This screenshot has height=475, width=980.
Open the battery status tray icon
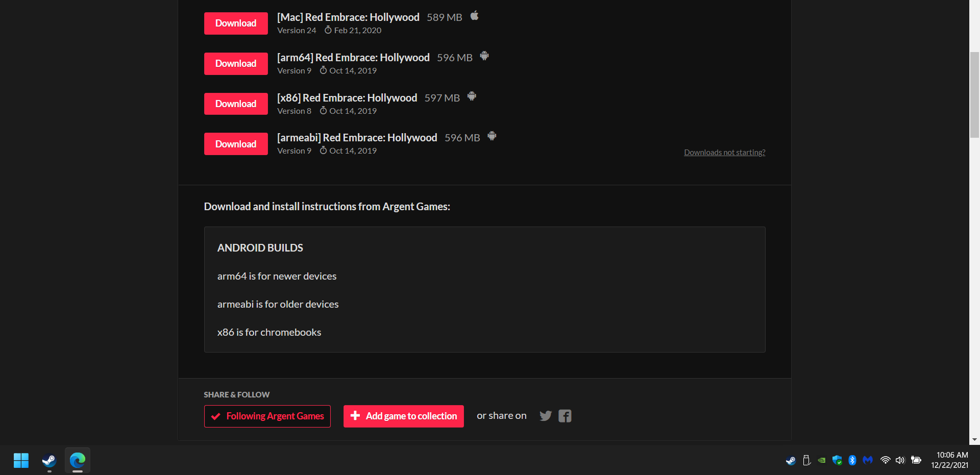(916, 460)
